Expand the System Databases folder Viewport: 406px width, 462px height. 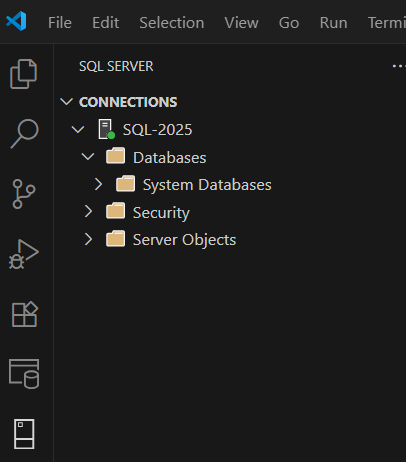[x=98, y=184]
